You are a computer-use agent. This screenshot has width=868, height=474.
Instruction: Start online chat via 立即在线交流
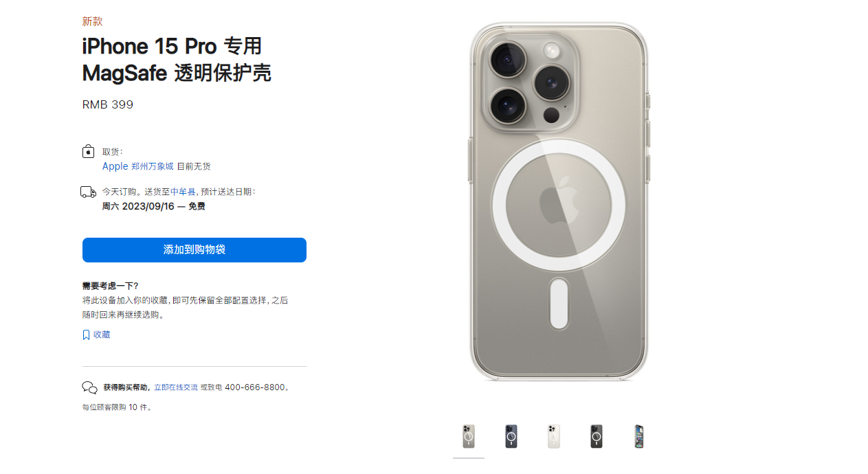click(x=176, y=387)
